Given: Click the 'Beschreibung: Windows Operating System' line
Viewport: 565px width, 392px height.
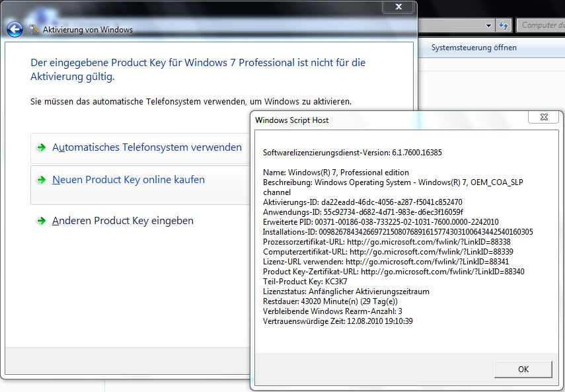Looking at the screenshot, I should [393, 187].
